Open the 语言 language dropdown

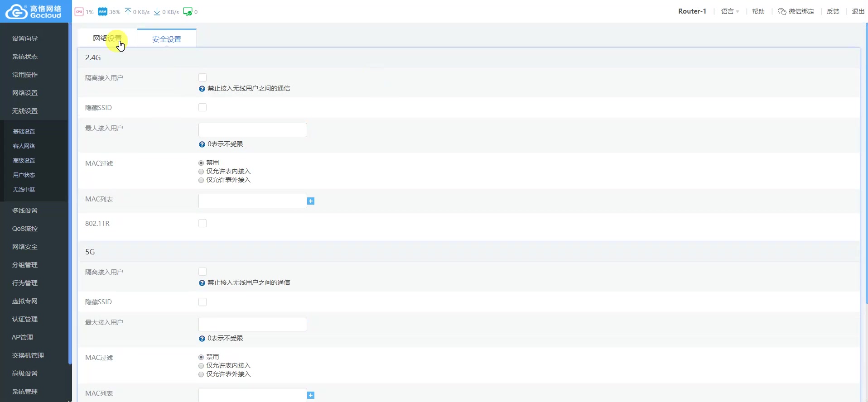(x=730, y=11)
